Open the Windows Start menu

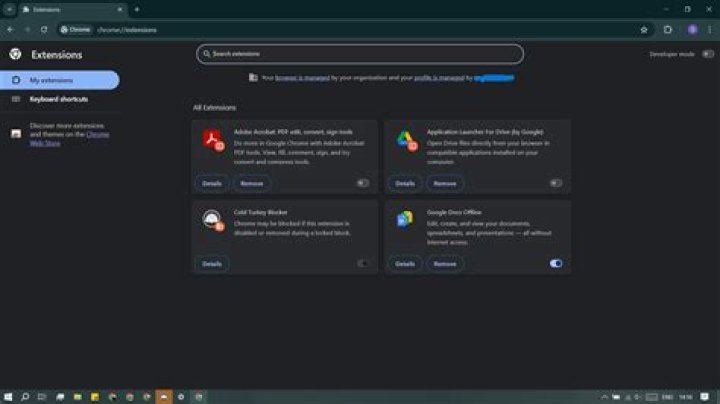point(8,397)
